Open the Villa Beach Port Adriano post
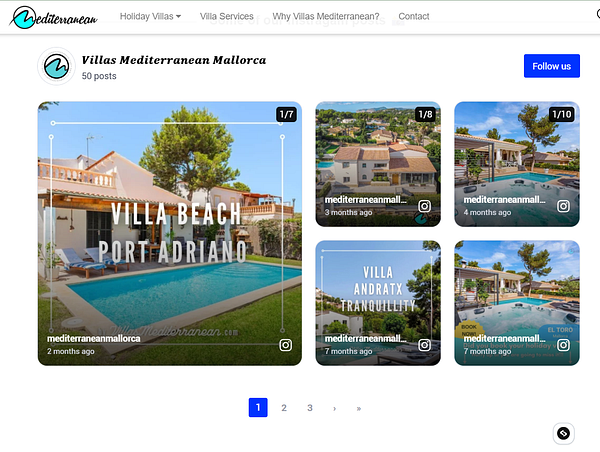 170,233
